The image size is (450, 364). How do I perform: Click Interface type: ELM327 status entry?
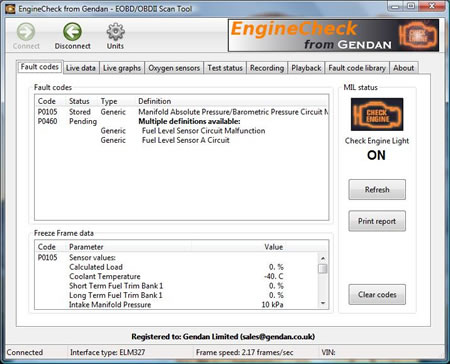107,352
